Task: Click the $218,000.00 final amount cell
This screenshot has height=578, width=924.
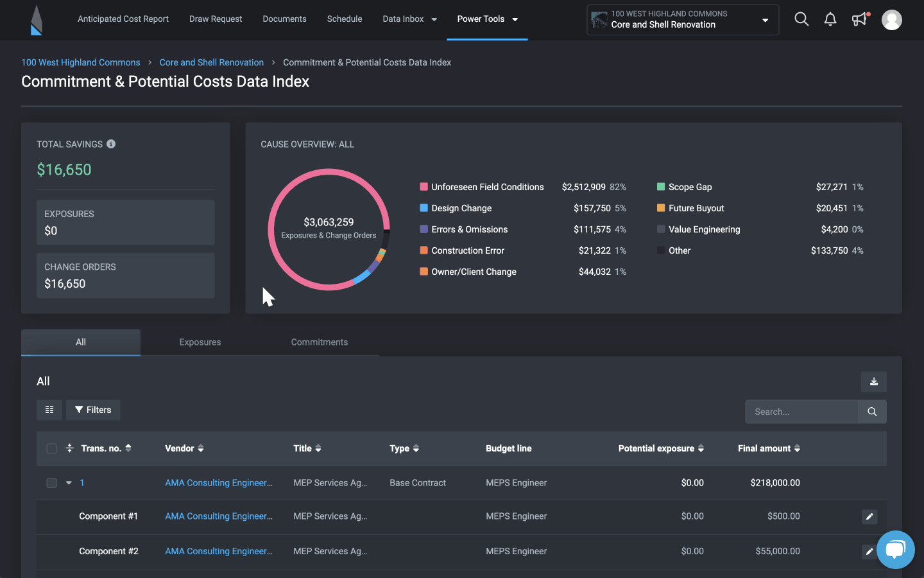Action: point(775,483)
